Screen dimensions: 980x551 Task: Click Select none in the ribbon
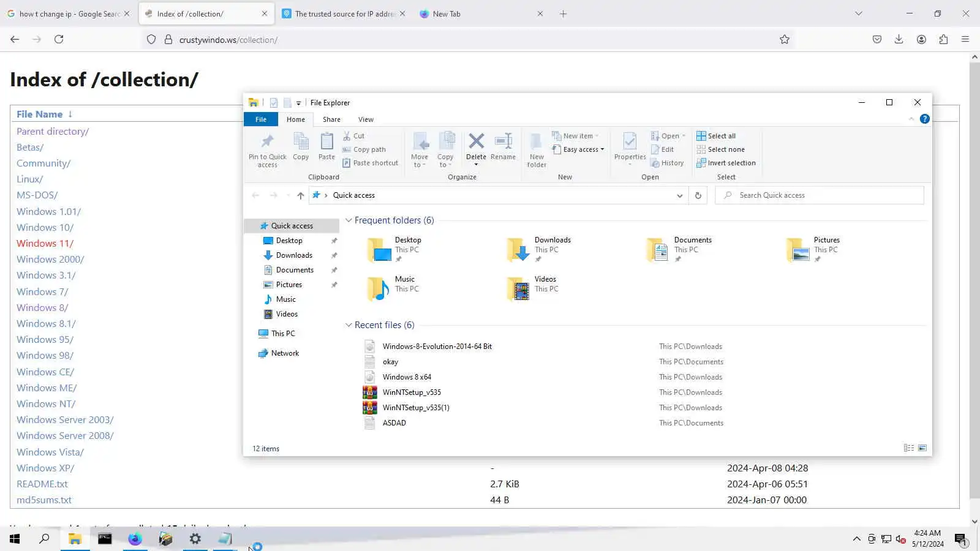pos(720,149)
